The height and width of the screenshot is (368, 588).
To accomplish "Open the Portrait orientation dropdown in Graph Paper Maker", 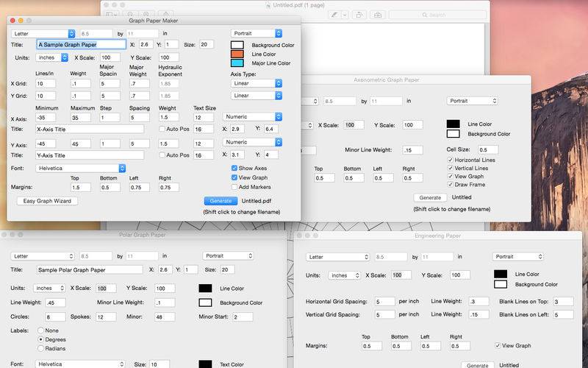I will (x=257, y=33).
